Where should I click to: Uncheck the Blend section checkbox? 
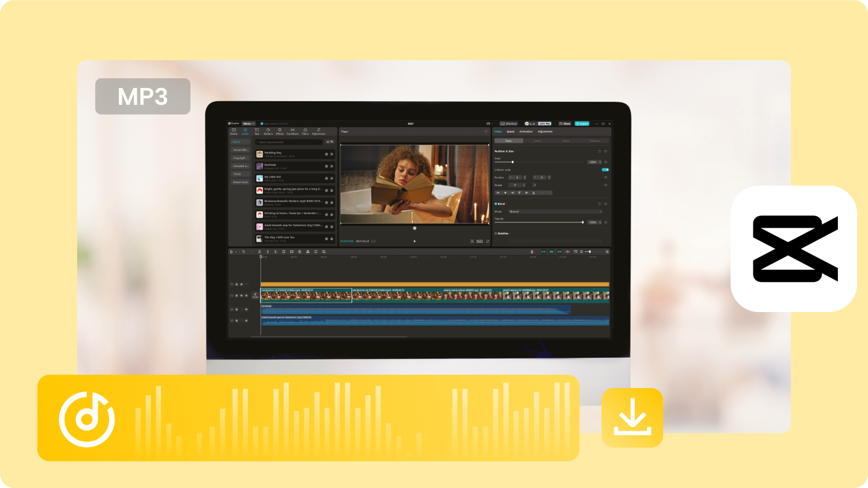click(x=495, y=204)
